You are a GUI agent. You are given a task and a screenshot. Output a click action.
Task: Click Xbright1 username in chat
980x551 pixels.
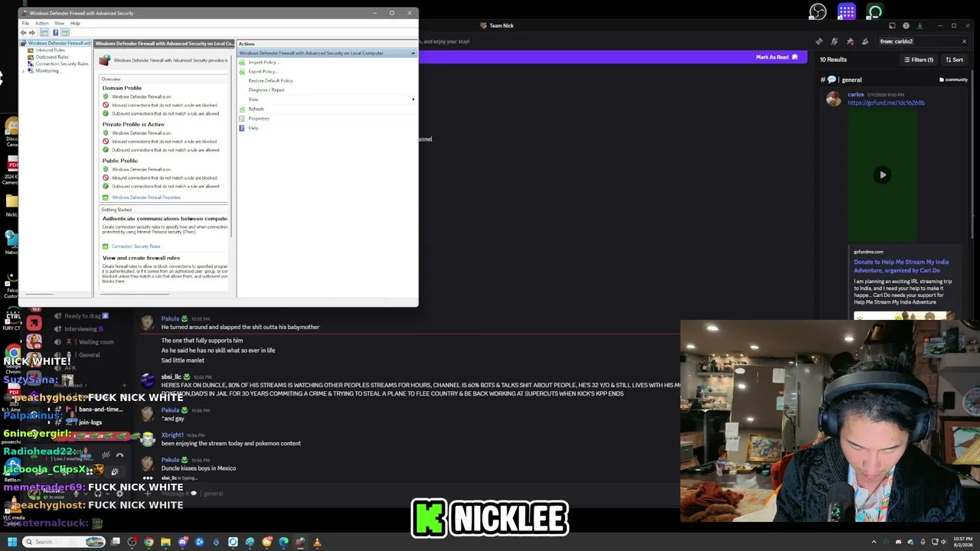click(171, 435)
